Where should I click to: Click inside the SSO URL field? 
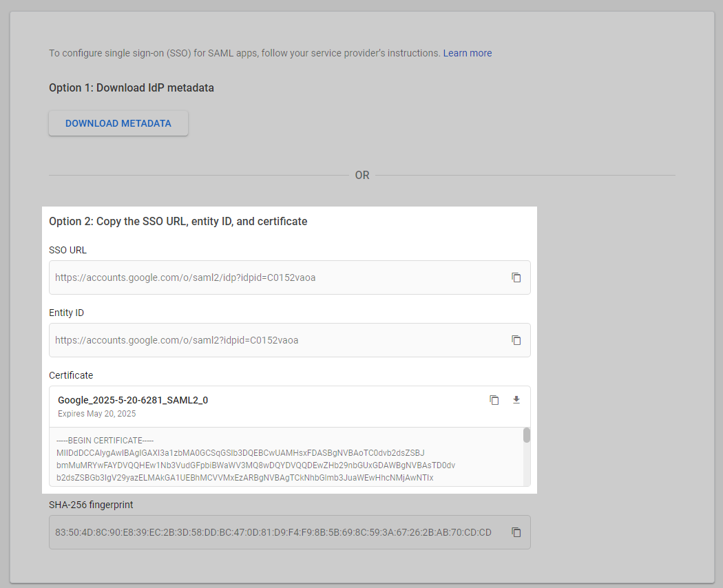point(290,277)
